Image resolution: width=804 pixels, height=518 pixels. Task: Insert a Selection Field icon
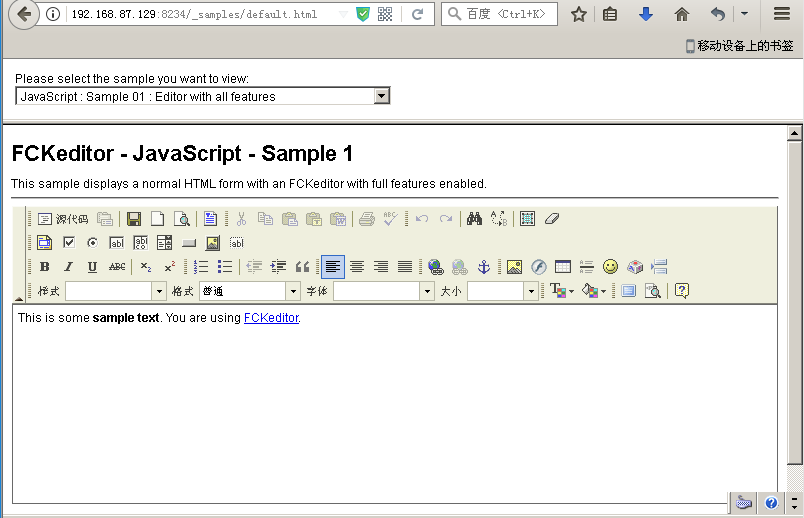click(165, 243)
